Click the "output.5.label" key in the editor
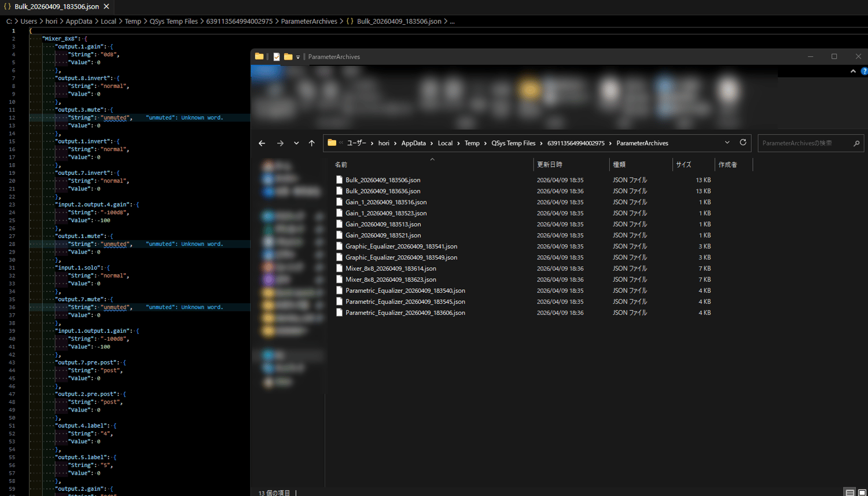This screenshot has height=496, width=868. click(x=80, y=457)
